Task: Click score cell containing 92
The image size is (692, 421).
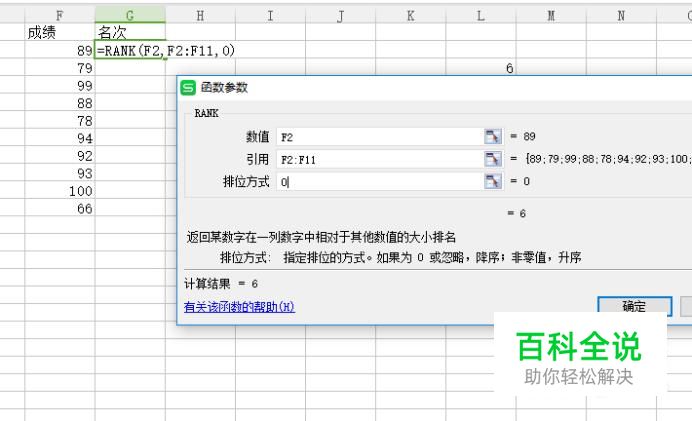Action: (60, 156)
